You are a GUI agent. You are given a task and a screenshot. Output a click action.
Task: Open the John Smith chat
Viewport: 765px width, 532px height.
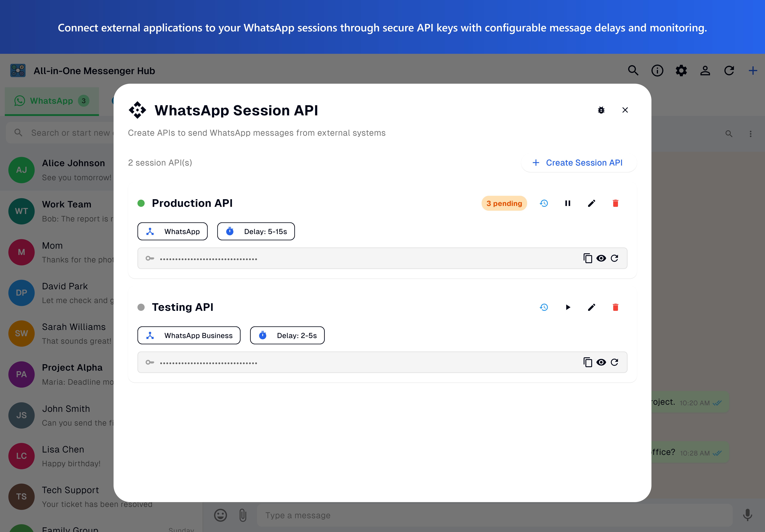click(x=57, y=415)
